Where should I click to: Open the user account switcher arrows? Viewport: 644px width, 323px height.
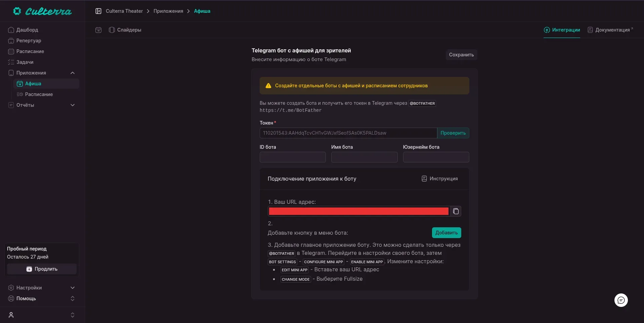[x=73, y=315]
